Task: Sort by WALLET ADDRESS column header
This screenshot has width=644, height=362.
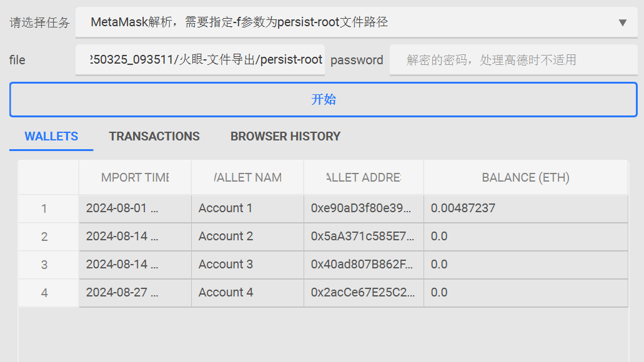Action: coord(364,177)
